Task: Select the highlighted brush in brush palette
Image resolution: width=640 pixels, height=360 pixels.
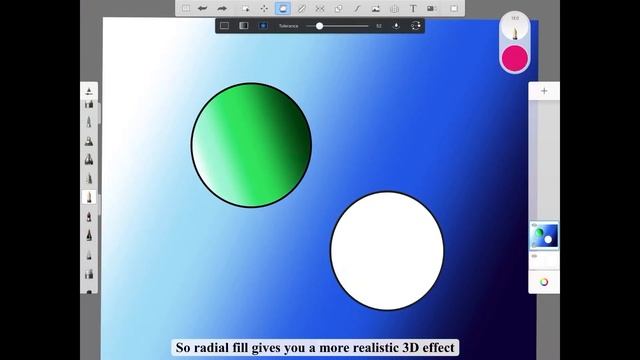Action: [89, 197]
